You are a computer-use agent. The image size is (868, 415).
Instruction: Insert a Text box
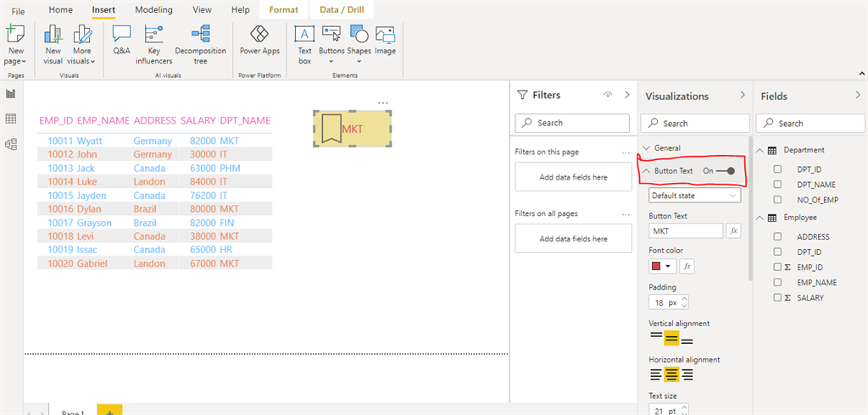[304, 45]
